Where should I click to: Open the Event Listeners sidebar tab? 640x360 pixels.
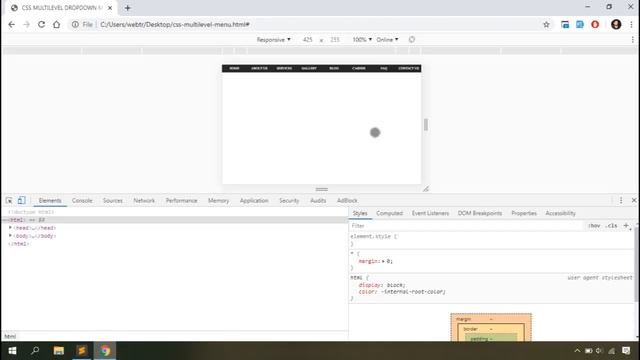click(x=430, y=213)
